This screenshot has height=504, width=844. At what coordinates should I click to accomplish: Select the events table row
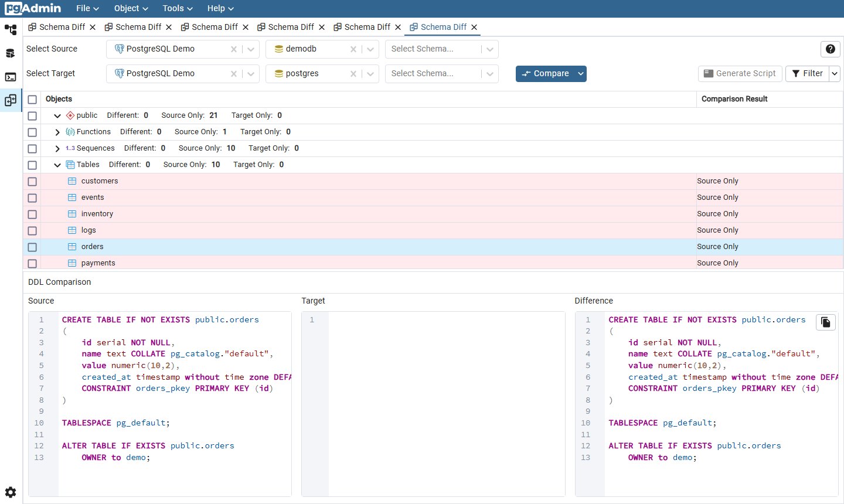(x=433, y=197)
